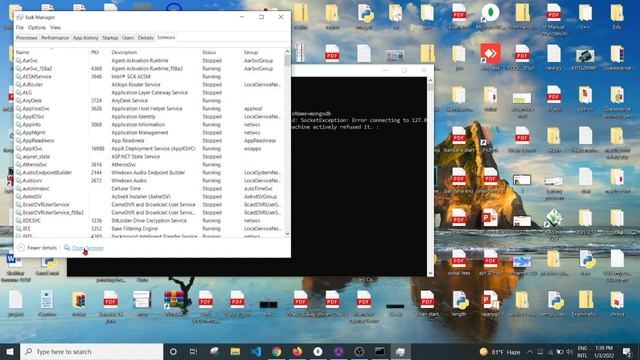Select the AtherosSvc service row
Image resolution: width=640 pixels, height=360 pixels.
tap(149, 164)
